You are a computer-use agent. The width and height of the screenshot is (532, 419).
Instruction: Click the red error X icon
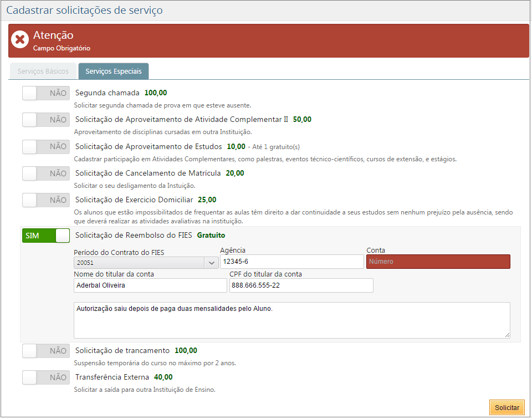[x=20, y=40]
